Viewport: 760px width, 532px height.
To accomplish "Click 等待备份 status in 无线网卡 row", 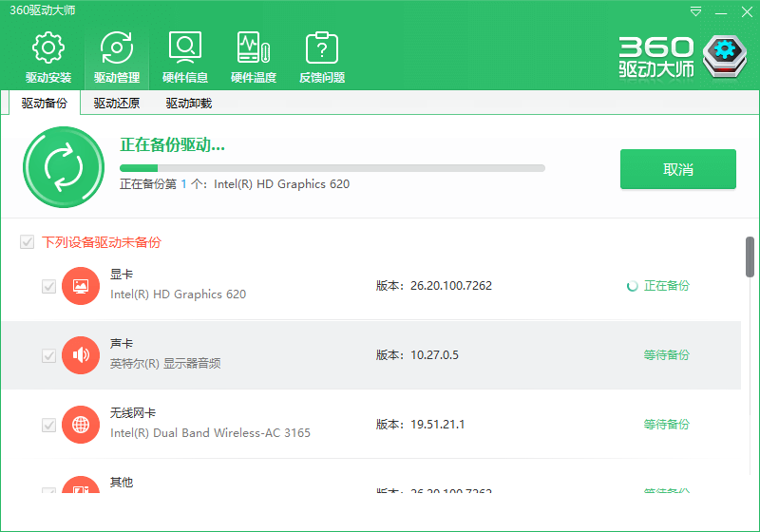I will [x=667, y=425].
